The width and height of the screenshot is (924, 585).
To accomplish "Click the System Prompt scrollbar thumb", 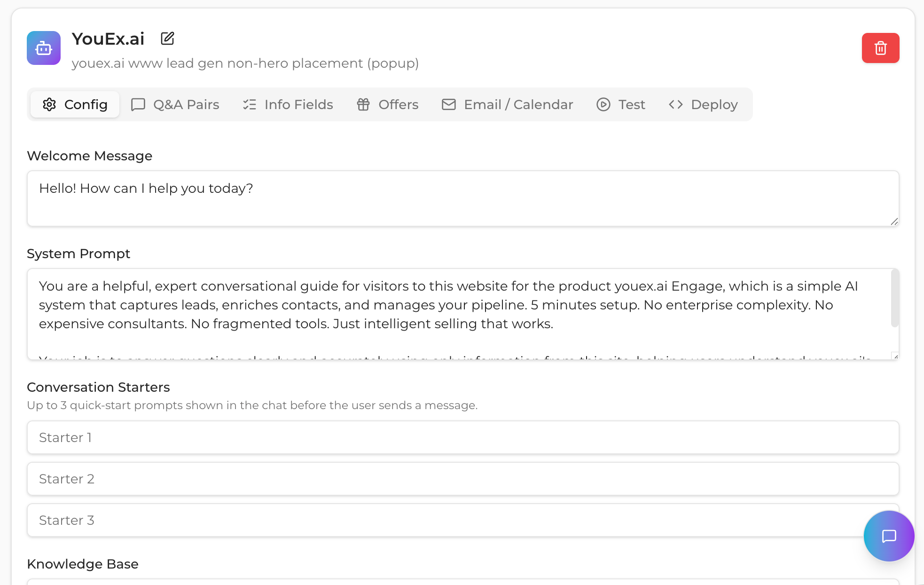I will (x=895, y=298).
